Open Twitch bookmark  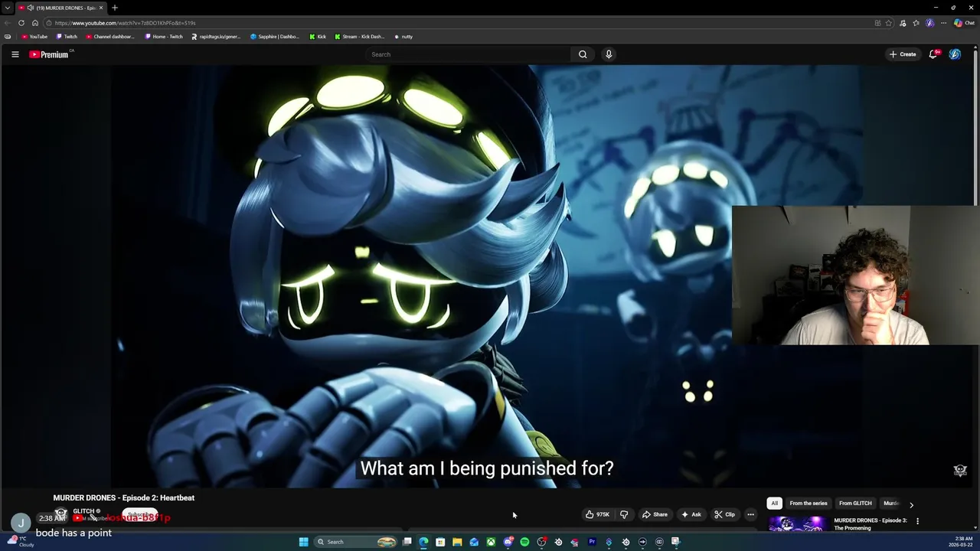click(67, 37)
